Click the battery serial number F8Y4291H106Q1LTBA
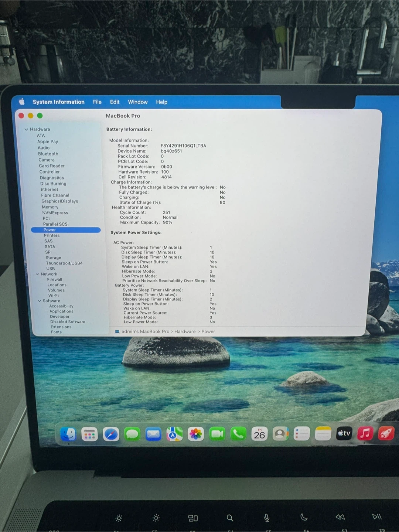399x532 pixels. pos(183,146)
